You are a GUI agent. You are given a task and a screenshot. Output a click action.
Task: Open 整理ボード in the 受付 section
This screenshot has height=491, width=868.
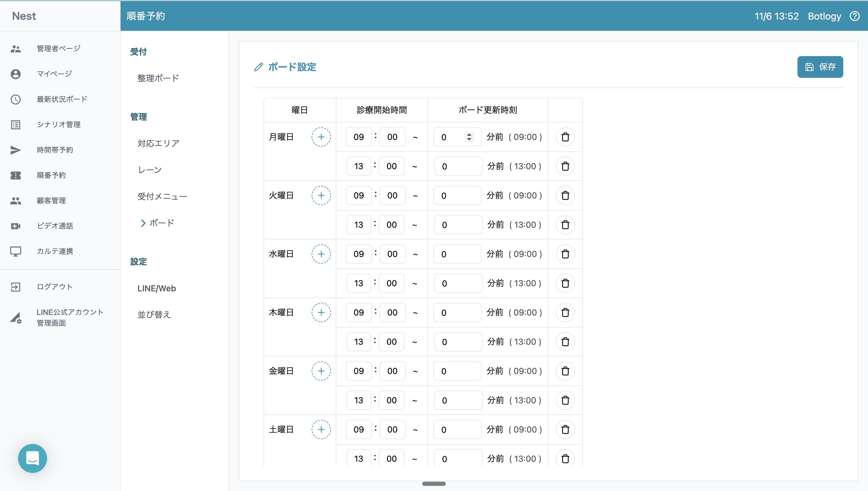(158, 78)
